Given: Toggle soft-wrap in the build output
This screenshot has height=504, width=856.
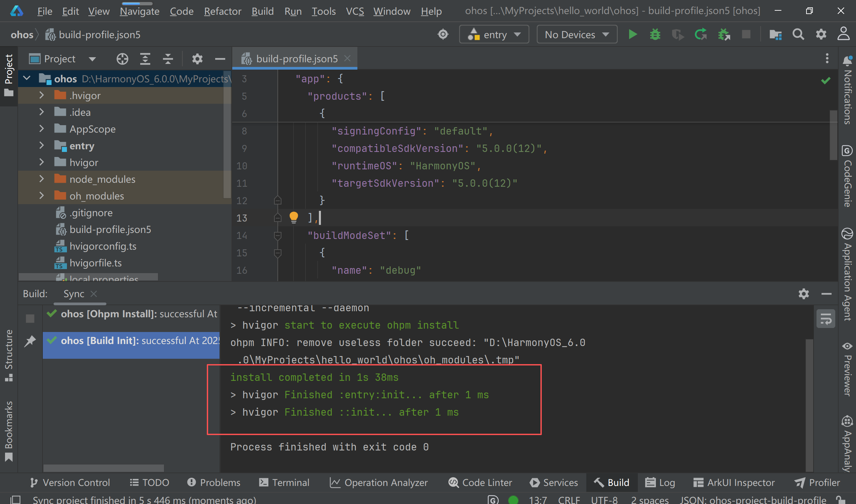Looking at the screenshot, I should [826, 319].
